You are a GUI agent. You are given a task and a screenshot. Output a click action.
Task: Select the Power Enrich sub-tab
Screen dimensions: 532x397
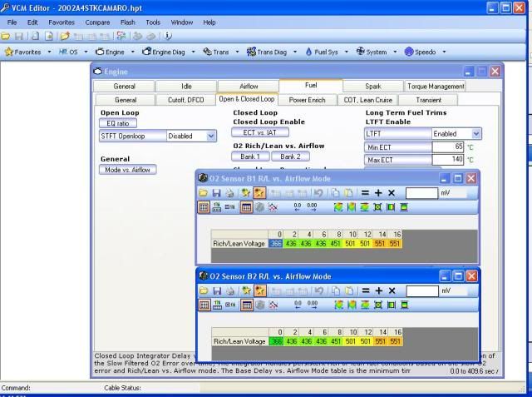[x=307, y=100]
